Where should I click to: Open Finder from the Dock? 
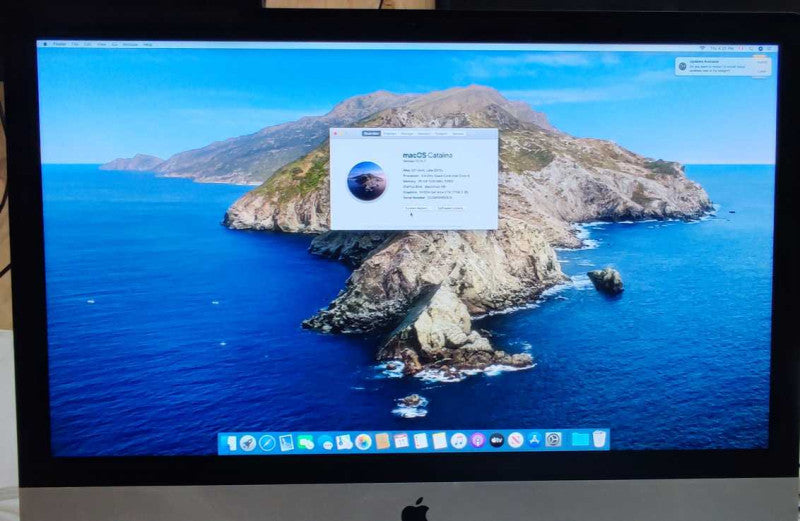click(x=231, y=442)
